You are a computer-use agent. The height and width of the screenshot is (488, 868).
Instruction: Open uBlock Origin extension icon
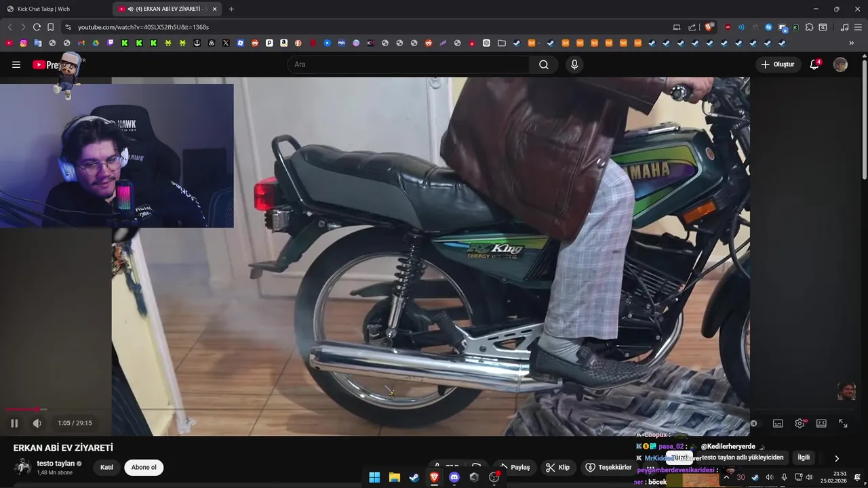(x=728, y=27)
